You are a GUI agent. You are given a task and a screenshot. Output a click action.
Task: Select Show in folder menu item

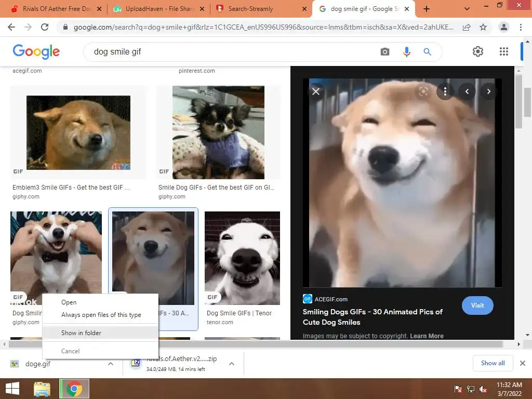pyautogui.click(x=100, y=333)
